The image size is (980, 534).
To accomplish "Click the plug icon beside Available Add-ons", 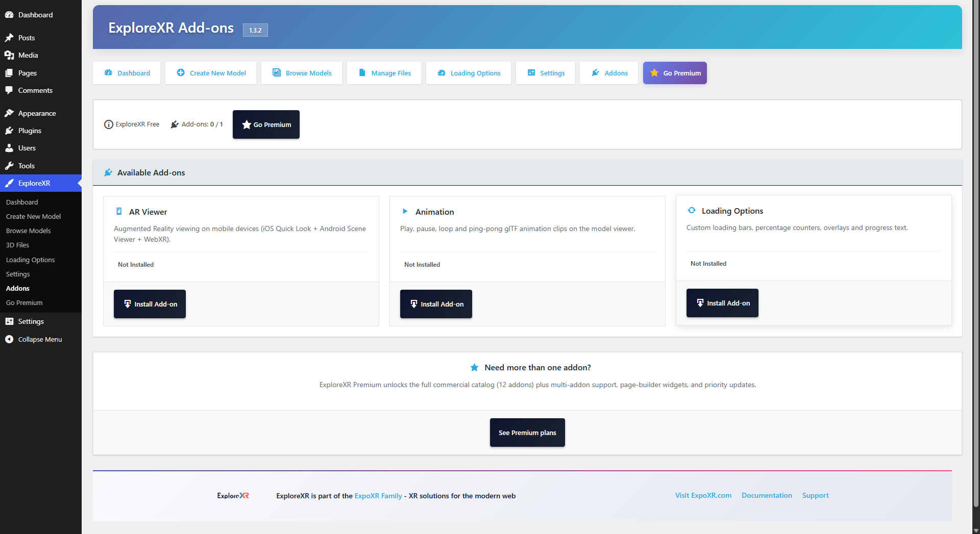I will click(x=108, y=172).
